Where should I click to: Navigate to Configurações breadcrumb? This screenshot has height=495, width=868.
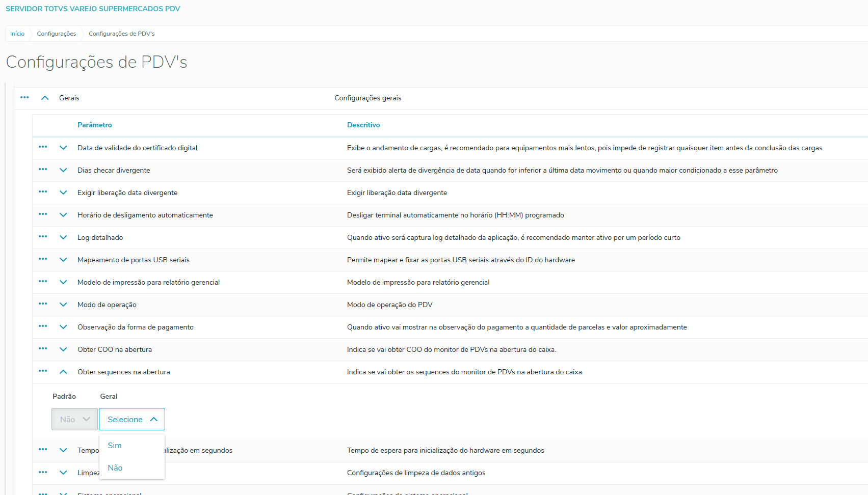pyautogui.click(x=57, y=34)
